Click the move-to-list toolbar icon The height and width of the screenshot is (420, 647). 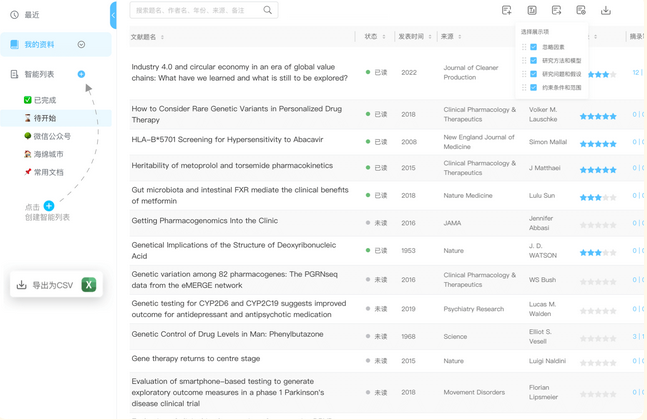(x=557, y=11)
